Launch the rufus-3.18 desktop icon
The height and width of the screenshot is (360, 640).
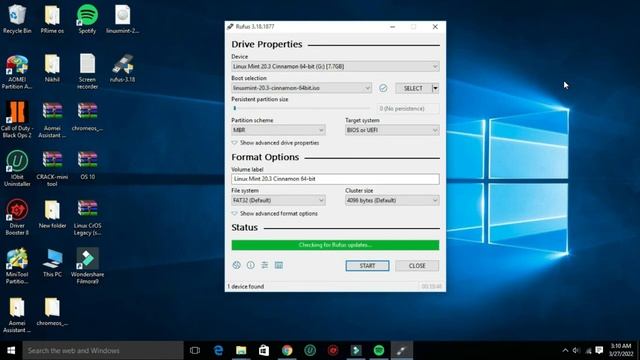tap(122, 68)
